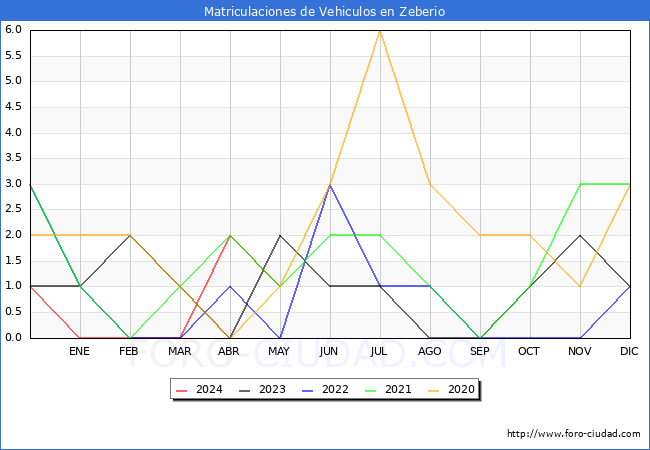Click the ENE month axis label
This screenshot has width=650, height=450.
(79, 351)
